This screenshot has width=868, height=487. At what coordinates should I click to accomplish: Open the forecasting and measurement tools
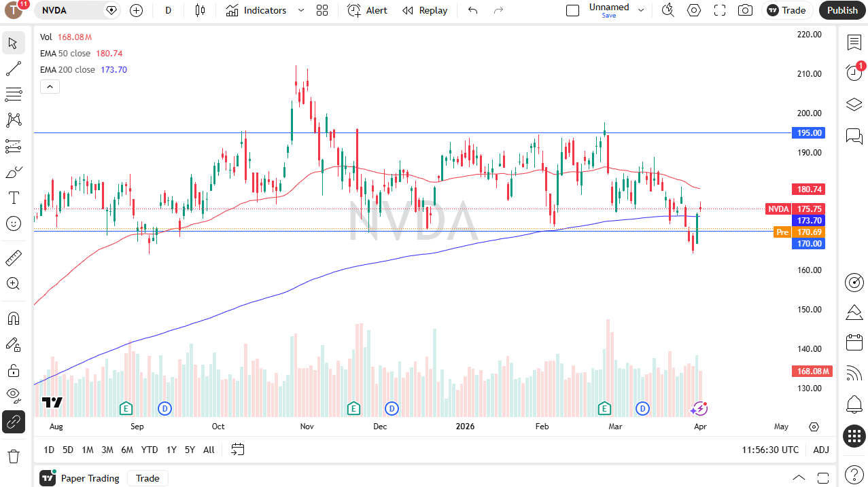[x=14, y=146]
